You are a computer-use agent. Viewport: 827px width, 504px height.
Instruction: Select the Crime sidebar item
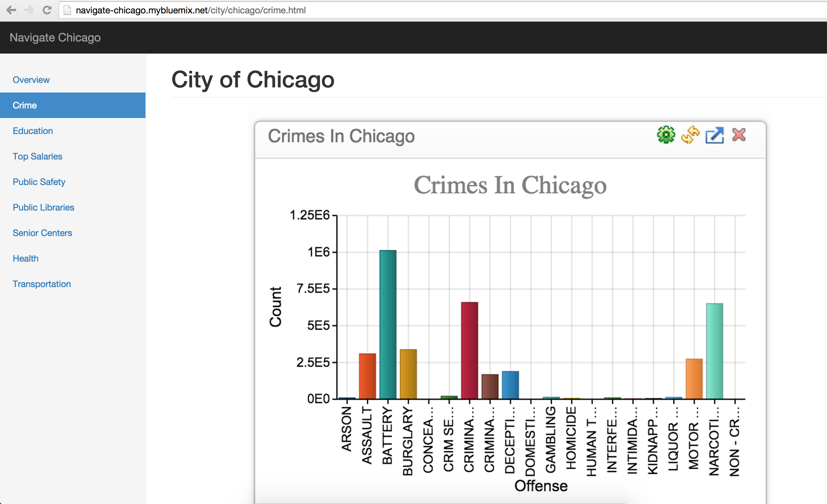coord(25,105)
